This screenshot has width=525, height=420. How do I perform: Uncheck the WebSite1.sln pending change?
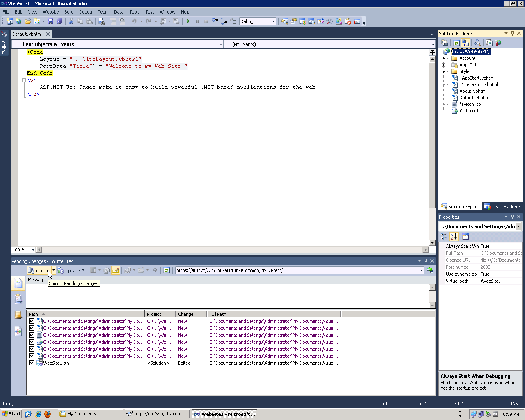point(32,363)
